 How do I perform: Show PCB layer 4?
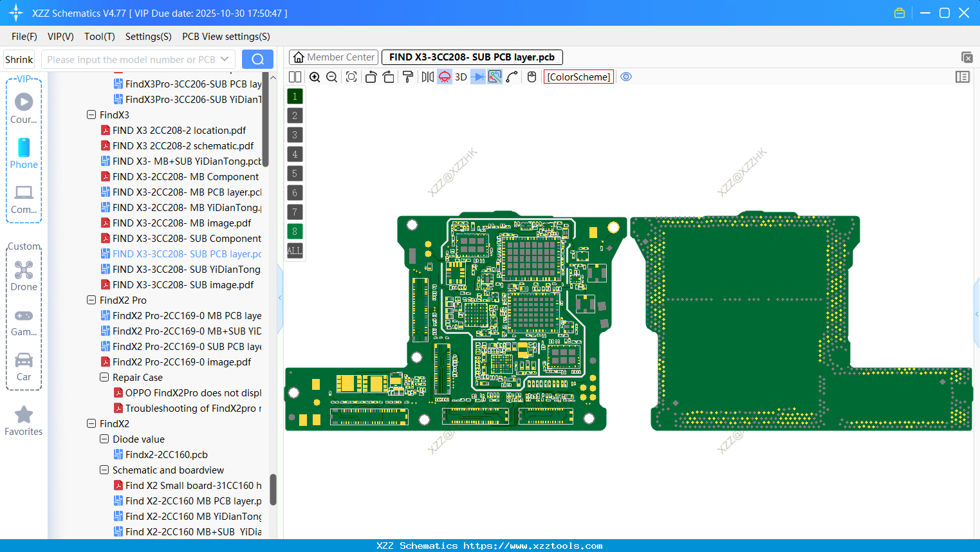tap(295, 154)
